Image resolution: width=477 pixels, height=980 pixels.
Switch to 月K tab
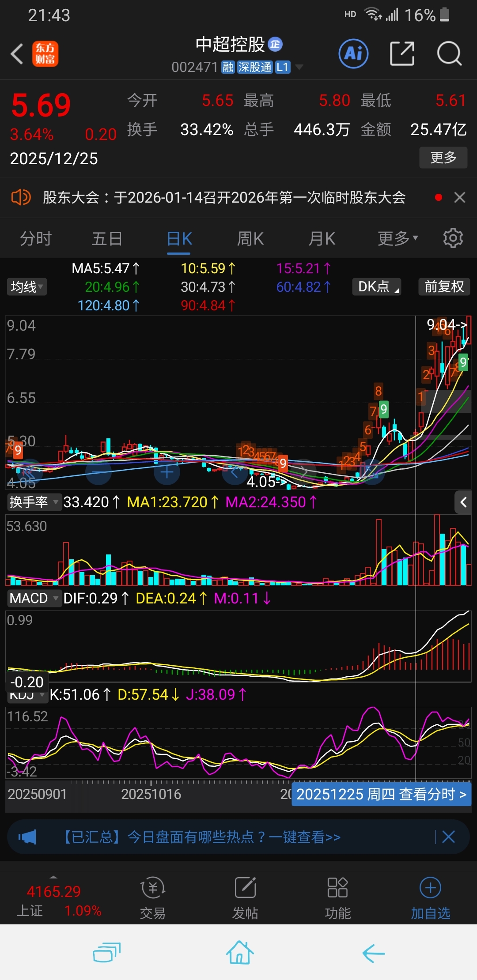click(x=322, y=238)
